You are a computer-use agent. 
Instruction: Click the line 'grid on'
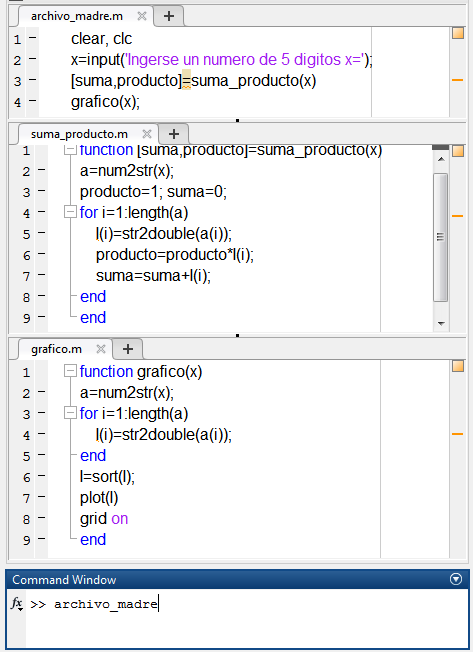(104, 519)
